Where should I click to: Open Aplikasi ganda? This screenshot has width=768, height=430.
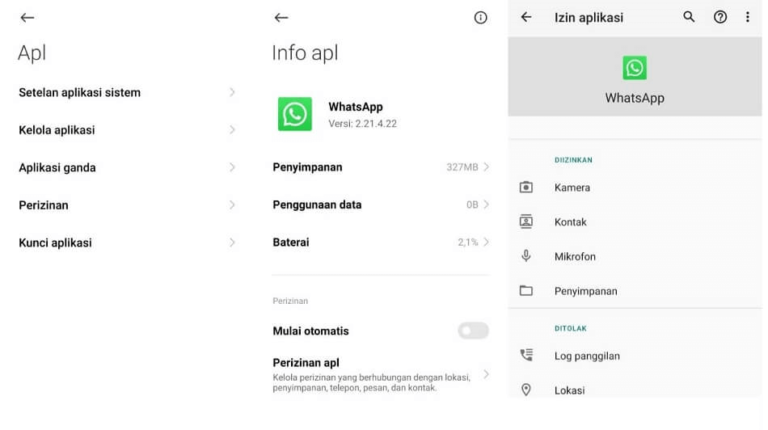[x=127, y=167]
